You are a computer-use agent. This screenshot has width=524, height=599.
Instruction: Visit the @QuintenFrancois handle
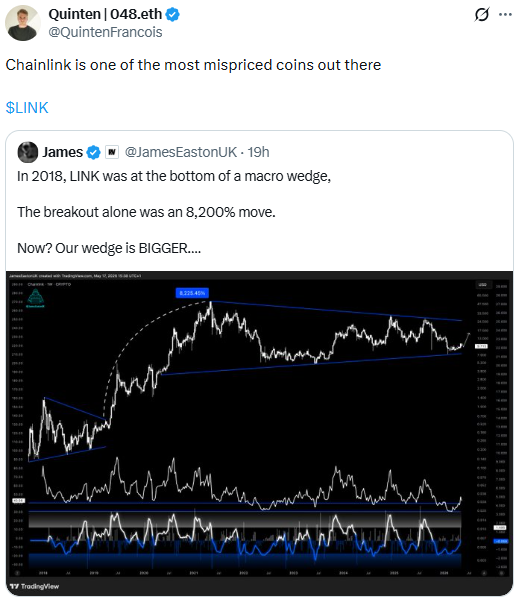point(105,32)
